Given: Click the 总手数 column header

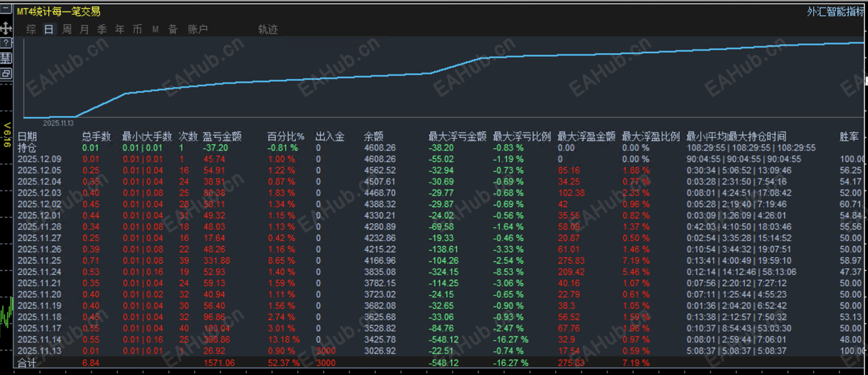Looking at the screenshot, I should click(x=96, y=136).
